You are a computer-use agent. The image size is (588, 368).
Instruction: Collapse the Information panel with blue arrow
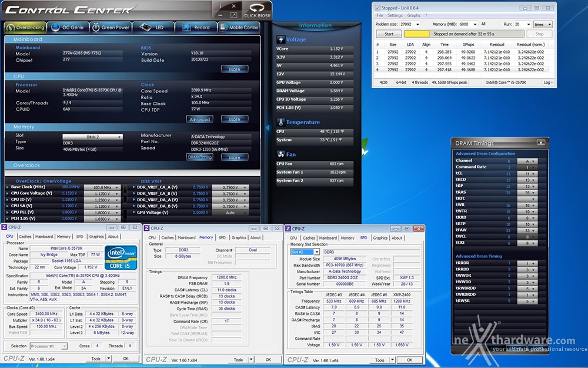click(x=268, y=128)
